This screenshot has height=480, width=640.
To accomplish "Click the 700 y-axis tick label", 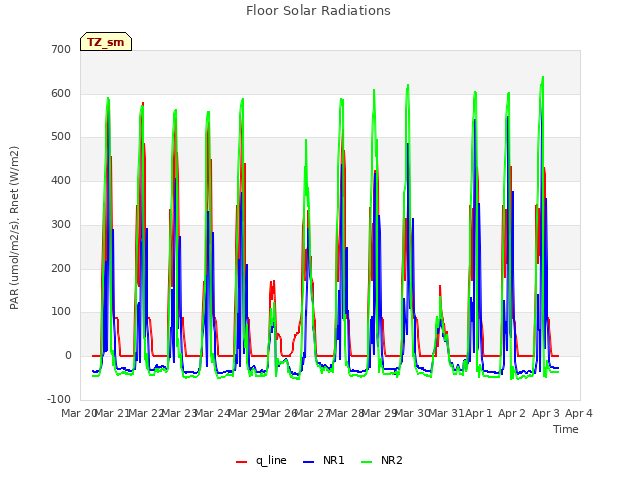I will (61, 49).
